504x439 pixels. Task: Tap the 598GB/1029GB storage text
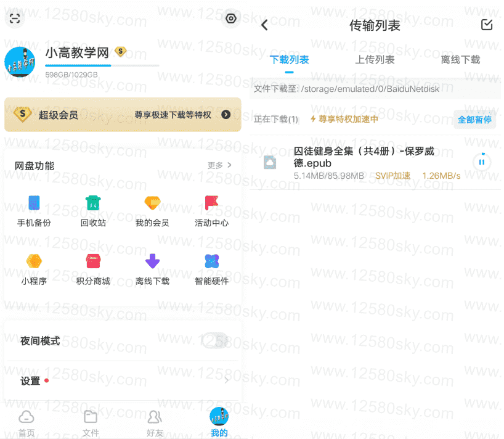[71, 75]
